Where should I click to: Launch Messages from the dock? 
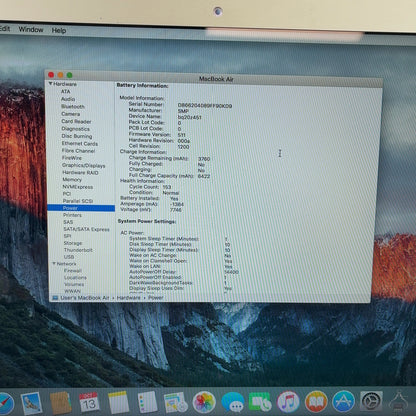(232, 402)
